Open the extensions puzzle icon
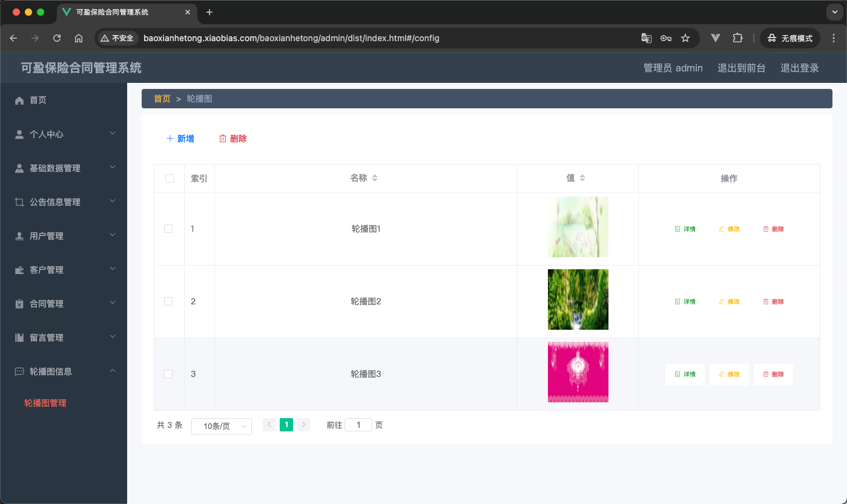This screenshot has height=504, width=847. click(x=737, y=38)
